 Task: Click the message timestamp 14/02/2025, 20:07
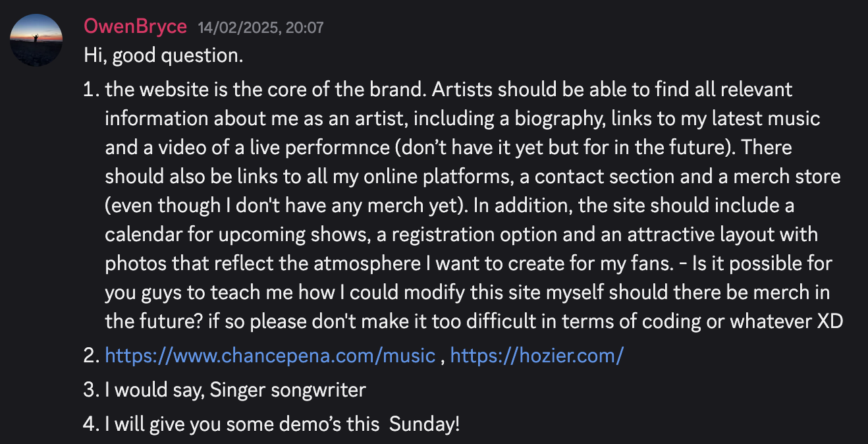(260, 28)
